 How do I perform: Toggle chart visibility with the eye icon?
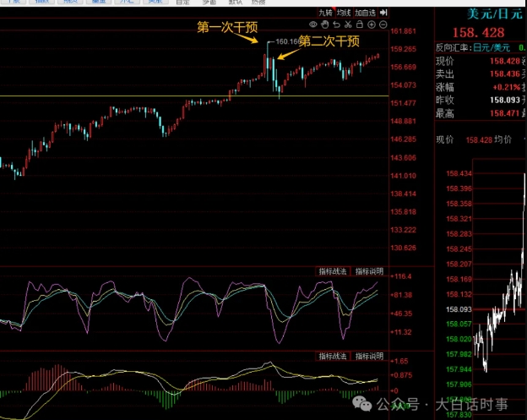(x=312, y=25)
